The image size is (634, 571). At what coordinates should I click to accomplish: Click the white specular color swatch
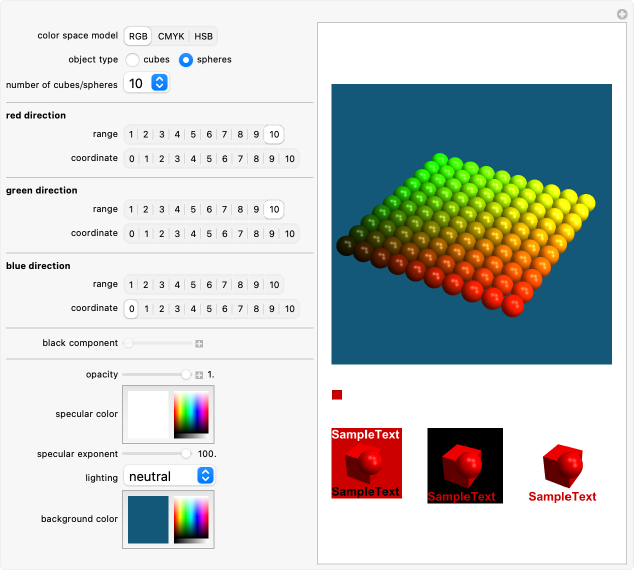148,415
